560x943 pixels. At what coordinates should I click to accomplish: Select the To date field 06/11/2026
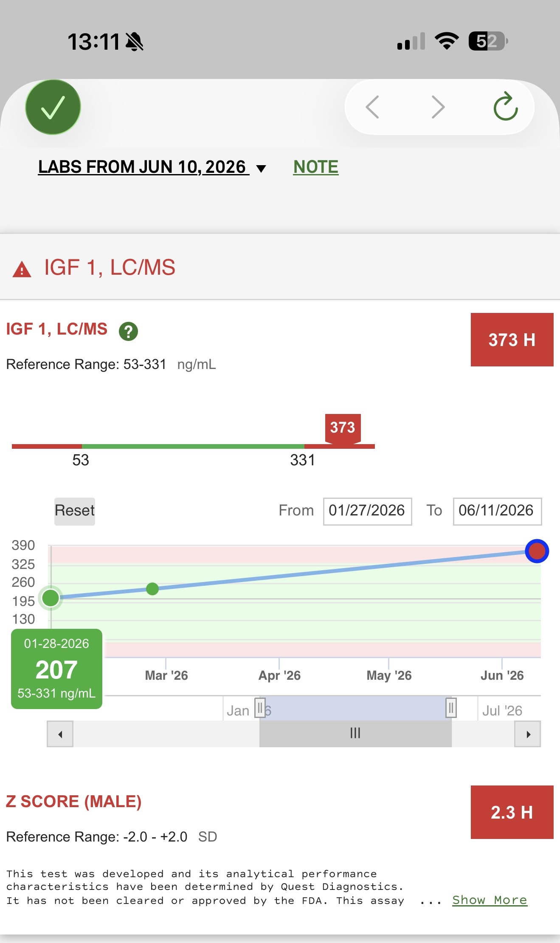(x=497, y=511)
